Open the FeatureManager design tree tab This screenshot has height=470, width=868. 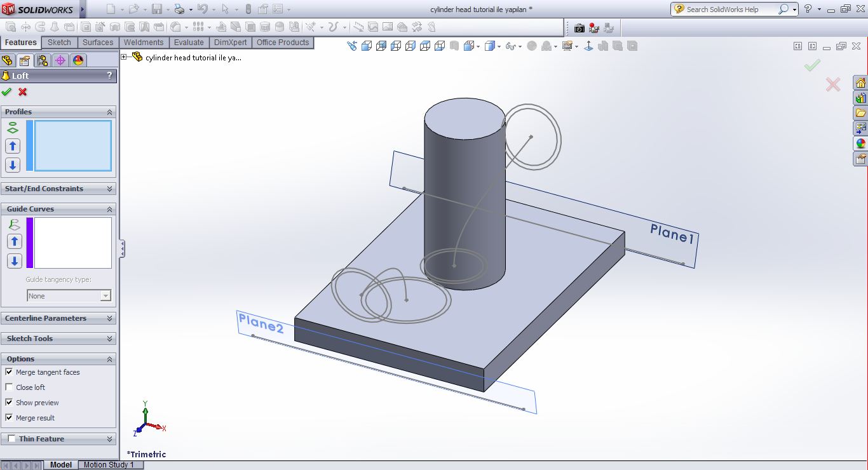[8, 60]
